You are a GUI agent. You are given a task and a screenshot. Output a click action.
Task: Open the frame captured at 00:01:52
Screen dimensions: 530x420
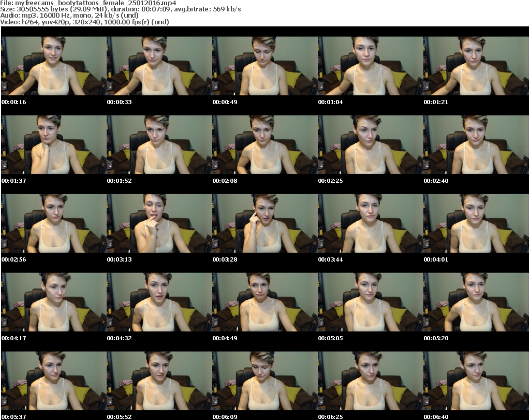tap(159, 144)
